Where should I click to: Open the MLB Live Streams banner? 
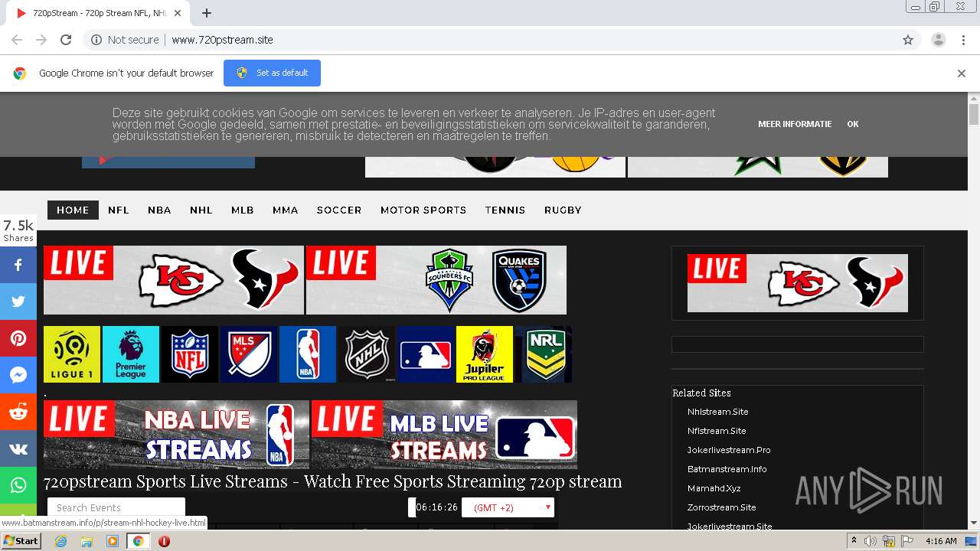click(444, 435)
